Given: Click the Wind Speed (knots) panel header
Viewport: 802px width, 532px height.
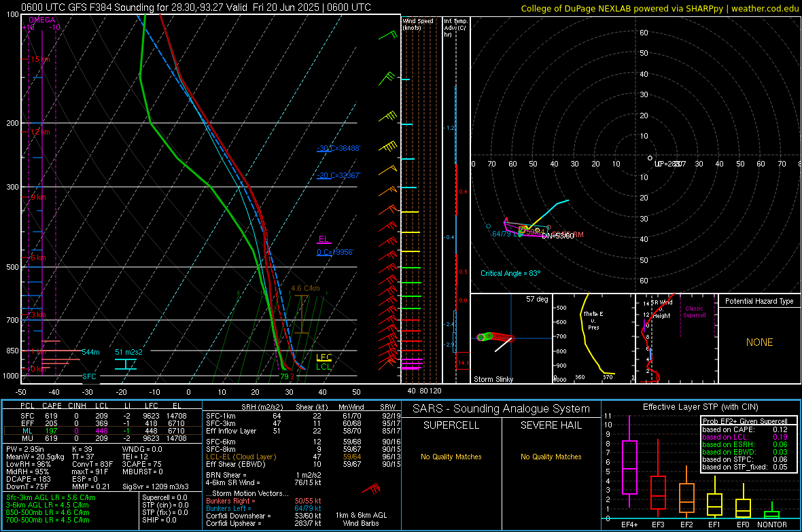Looking at the screenshot, I should pos(418,24).
